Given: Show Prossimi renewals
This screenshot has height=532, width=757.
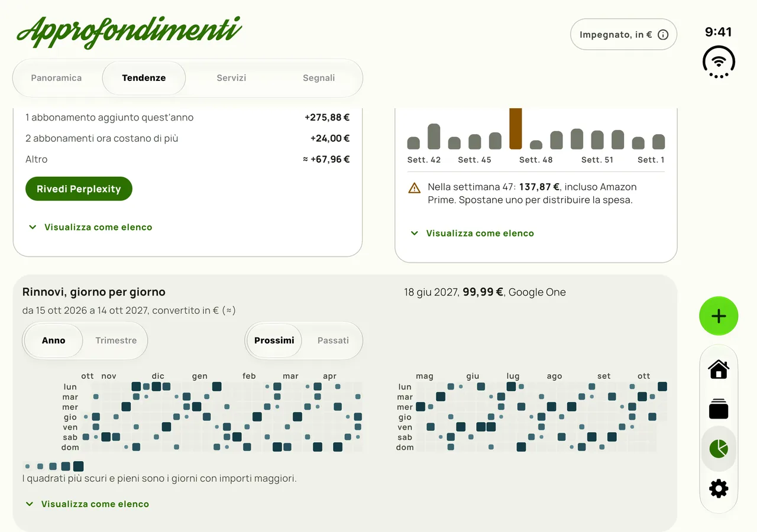Looking at the screenshot, I should coord(274,340).
